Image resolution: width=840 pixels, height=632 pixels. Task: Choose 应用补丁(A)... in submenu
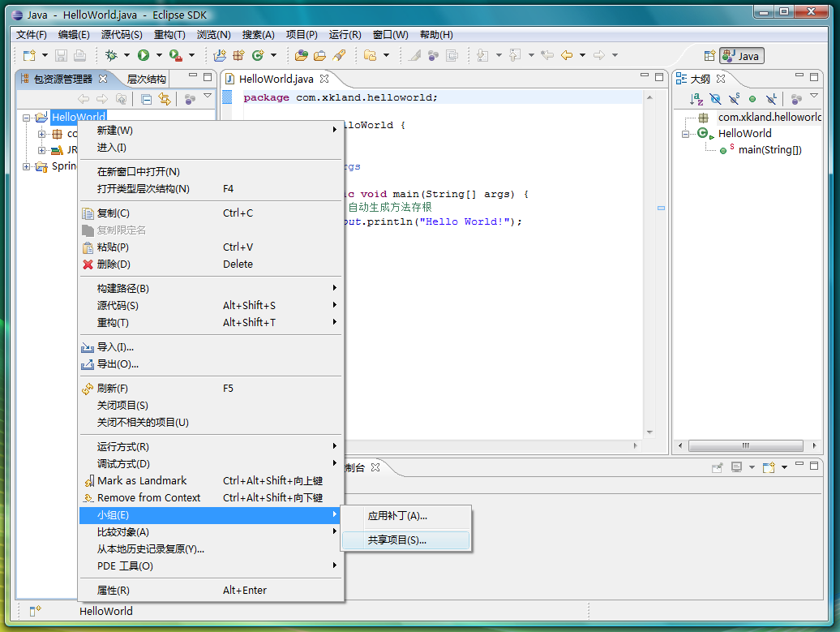click(405, 516)
